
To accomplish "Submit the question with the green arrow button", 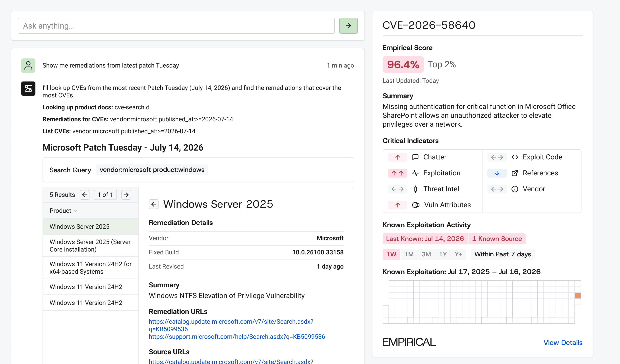I will [x=348, y=26].
